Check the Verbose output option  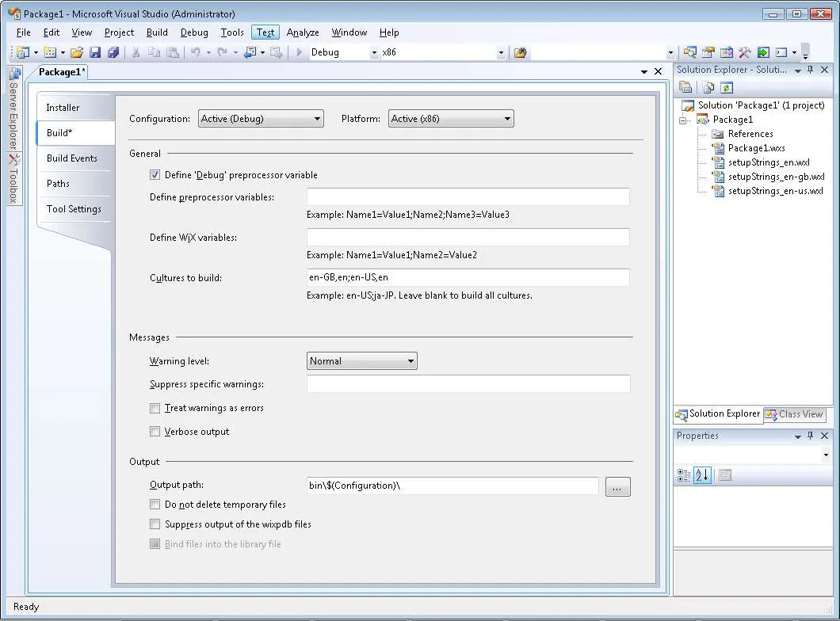pyautogui.click(x=155, y=432)
